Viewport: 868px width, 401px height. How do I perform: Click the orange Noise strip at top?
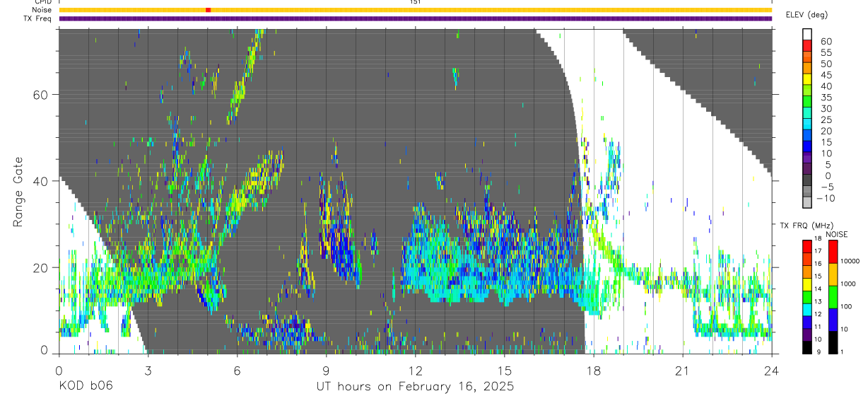415,10
